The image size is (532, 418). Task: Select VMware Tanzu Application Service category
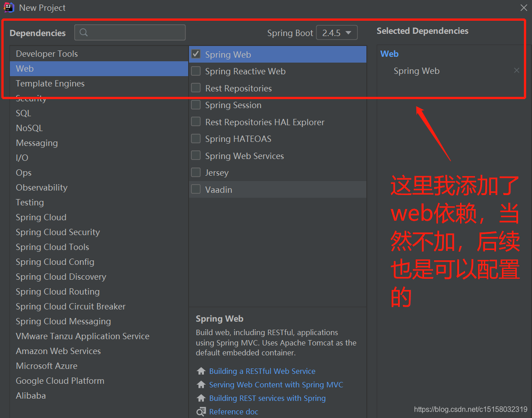[99, 336]
